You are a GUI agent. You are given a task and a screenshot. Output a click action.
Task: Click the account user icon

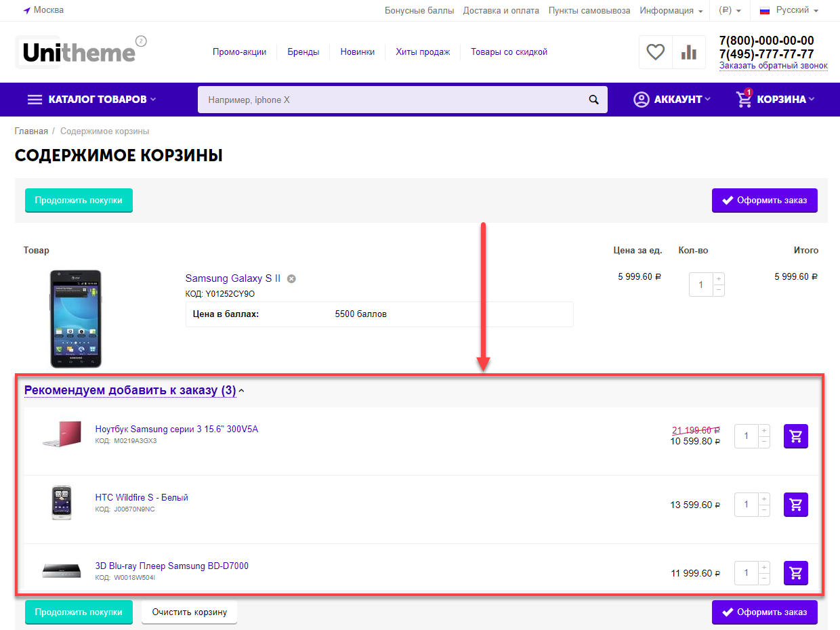tap(641, 100)
